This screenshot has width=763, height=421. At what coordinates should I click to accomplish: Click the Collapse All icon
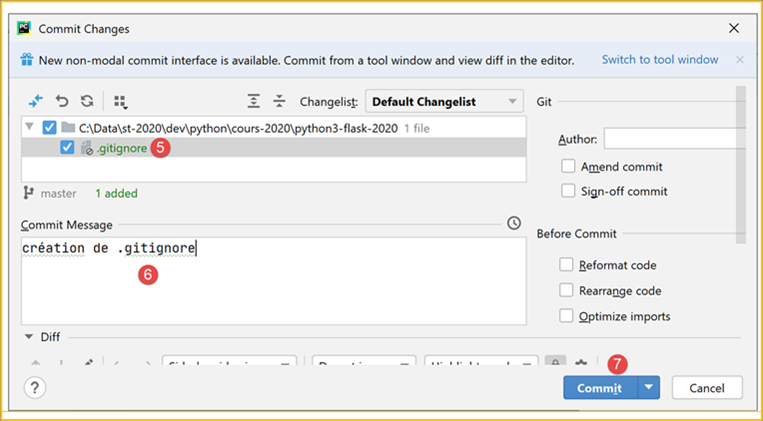(280, 101)
